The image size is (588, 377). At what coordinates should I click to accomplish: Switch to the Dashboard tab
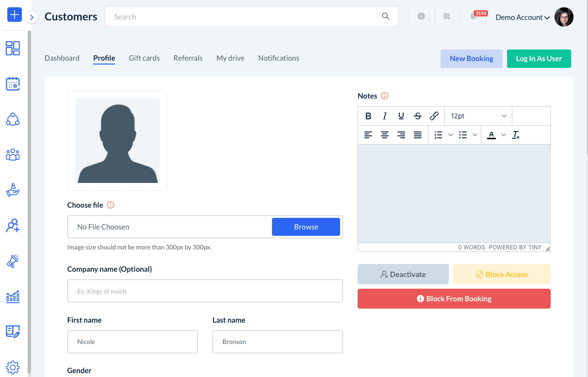click(x=62, y=58)
